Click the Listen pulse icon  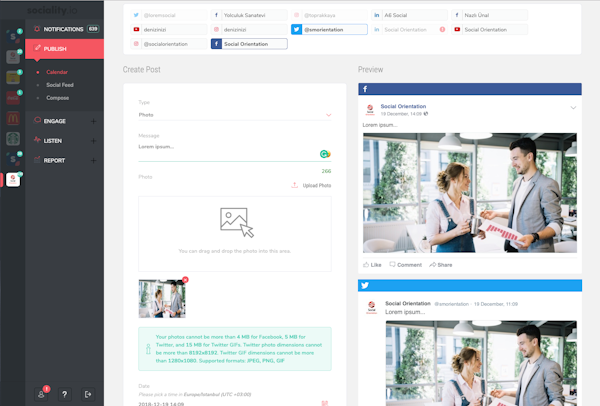click(37, 140)
